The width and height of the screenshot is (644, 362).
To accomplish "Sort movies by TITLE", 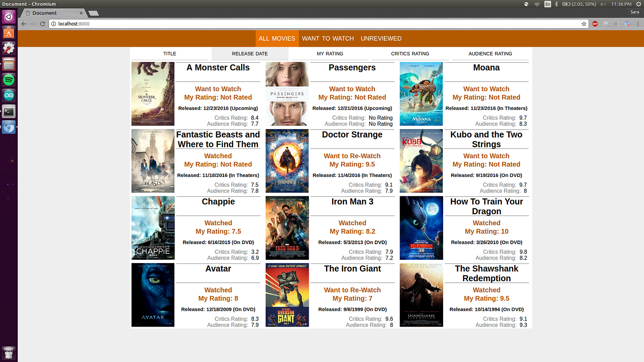I will click(x=170, y=54).
